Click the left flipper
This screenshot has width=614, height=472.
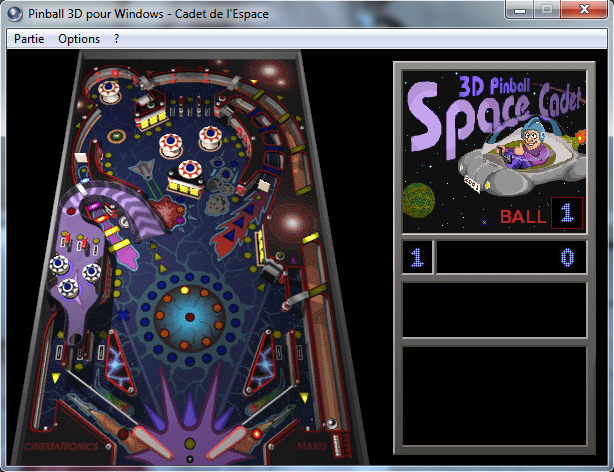coord(152,442)
